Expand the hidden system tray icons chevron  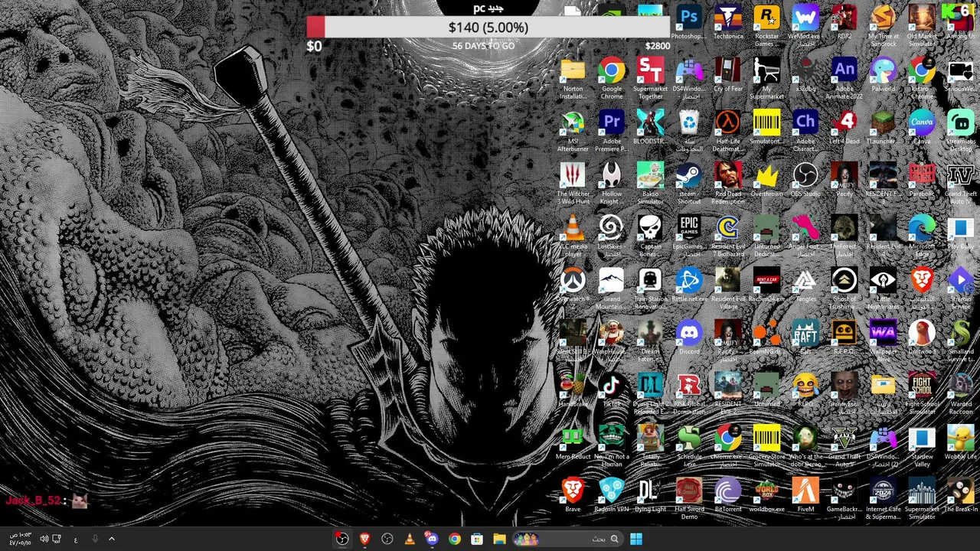[111, 539]
